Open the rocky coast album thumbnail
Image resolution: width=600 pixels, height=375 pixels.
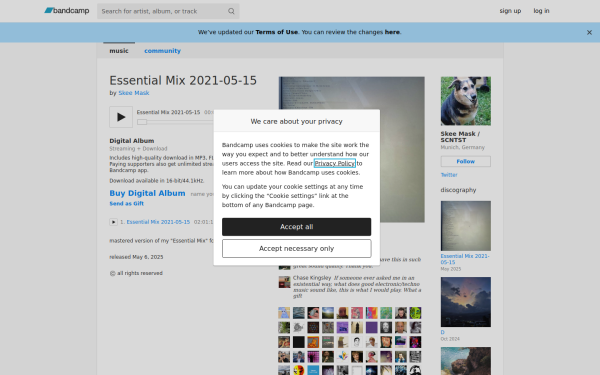pyautogui.click(x=466, y=361)
